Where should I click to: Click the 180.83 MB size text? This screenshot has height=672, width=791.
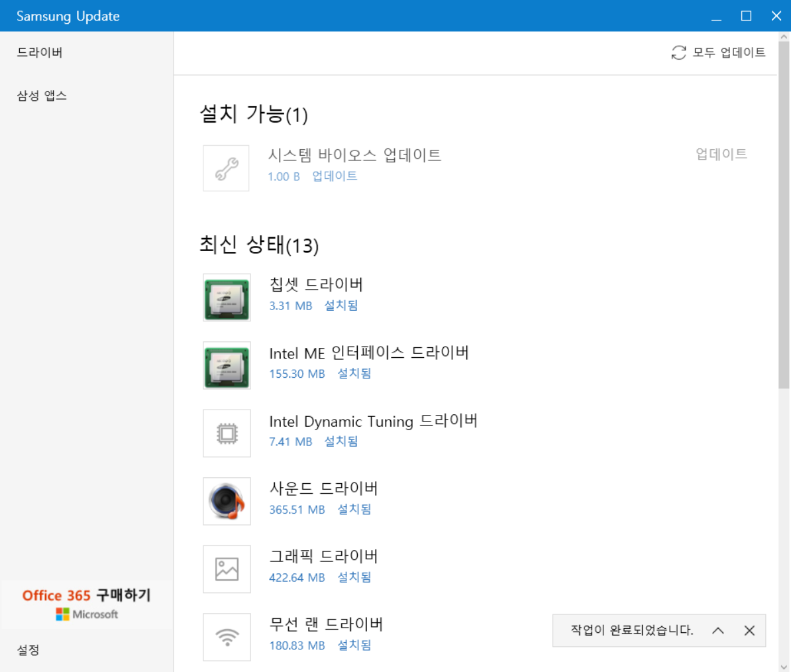(297, 645)
